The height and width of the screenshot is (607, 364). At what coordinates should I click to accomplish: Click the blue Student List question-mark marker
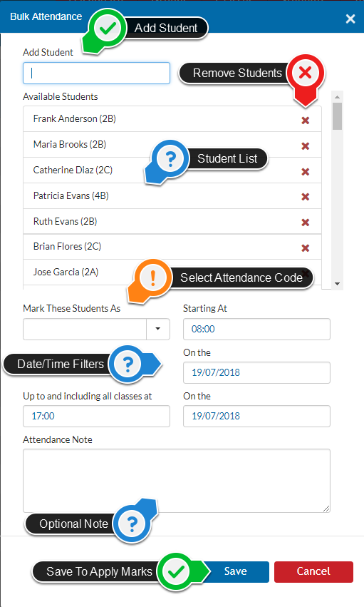(170, 159)
